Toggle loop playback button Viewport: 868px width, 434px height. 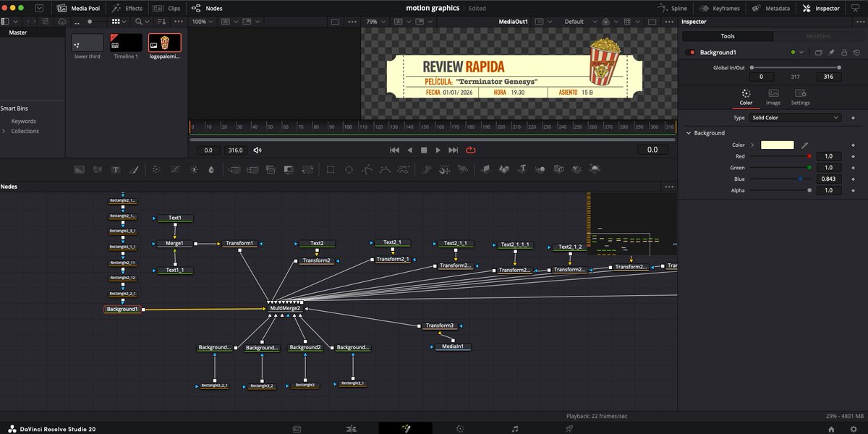[471, 150]
